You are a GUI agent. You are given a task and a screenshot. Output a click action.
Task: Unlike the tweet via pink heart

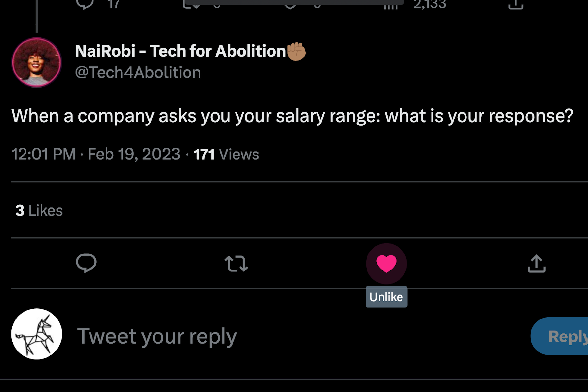(x=386, y=264)
